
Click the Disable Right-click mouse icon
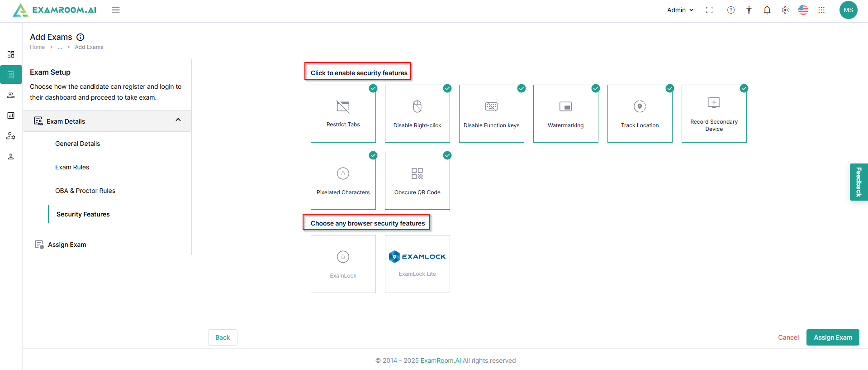pyautogui.click(x=417, y=106)
